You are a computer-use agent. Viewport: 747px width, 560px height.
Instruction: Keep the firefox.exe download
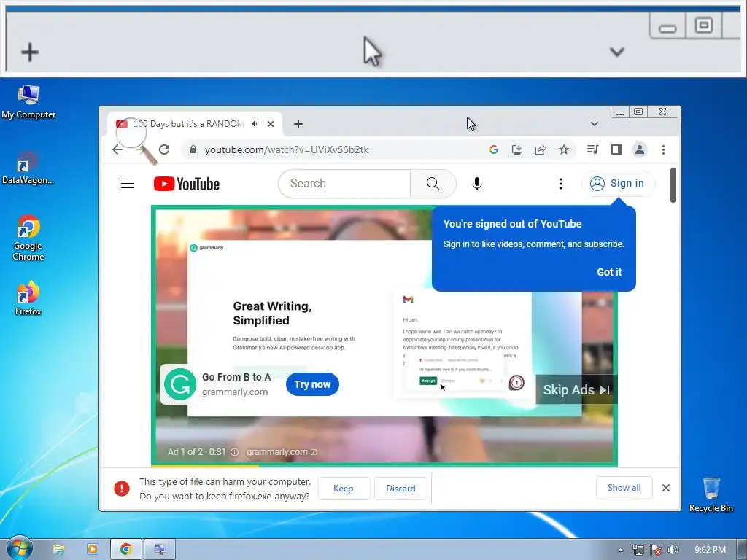pyautogui.click(x=344, y=488)
